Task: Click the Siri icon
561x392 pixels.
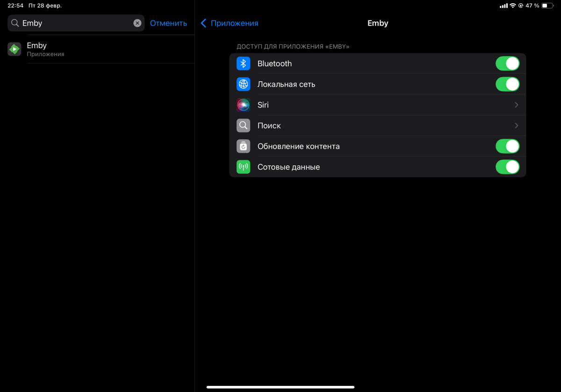Action: (x=243, y=105)
